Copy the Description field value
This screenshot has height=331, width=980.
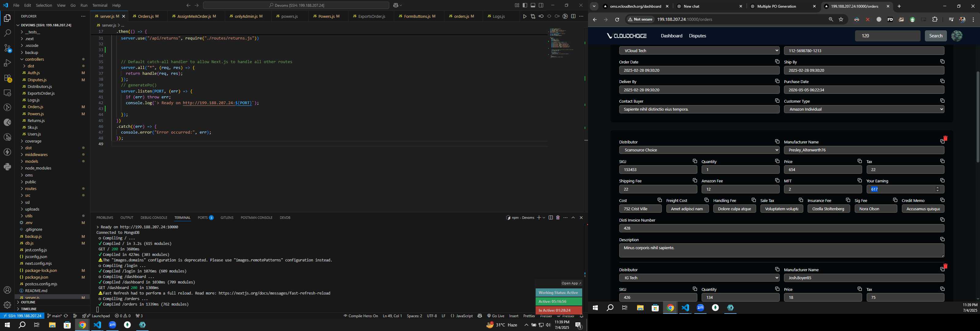pos(942,239)
